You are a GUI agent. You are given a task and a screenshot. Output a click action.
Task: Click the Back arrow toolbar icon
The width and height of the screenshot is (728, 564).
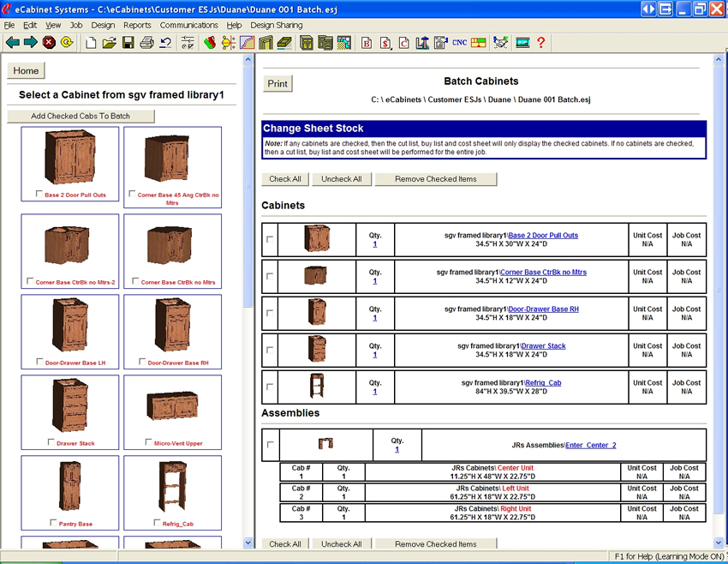(x=13, y=43)
